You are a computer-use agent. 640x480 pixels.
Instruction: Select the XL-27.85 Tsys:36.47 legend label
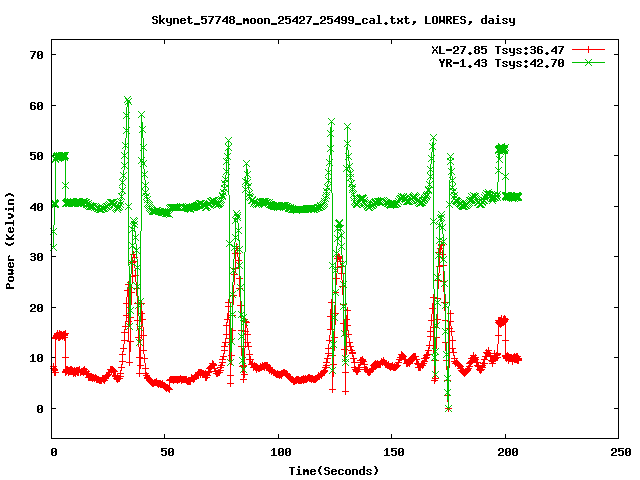498,50
